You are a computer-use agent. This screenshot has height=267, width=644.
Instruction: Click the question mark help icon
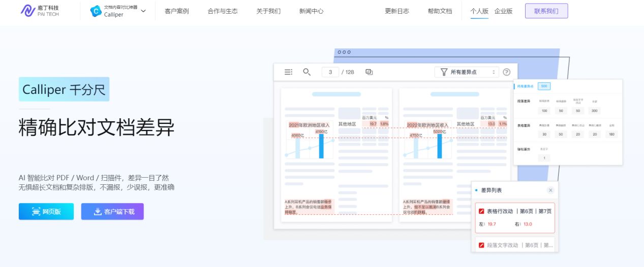(x=506, y=72)
